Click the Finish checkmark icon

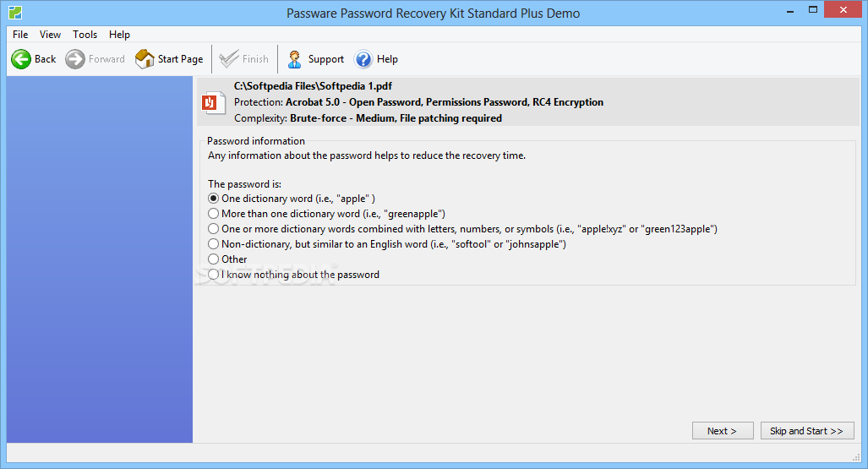228,59
